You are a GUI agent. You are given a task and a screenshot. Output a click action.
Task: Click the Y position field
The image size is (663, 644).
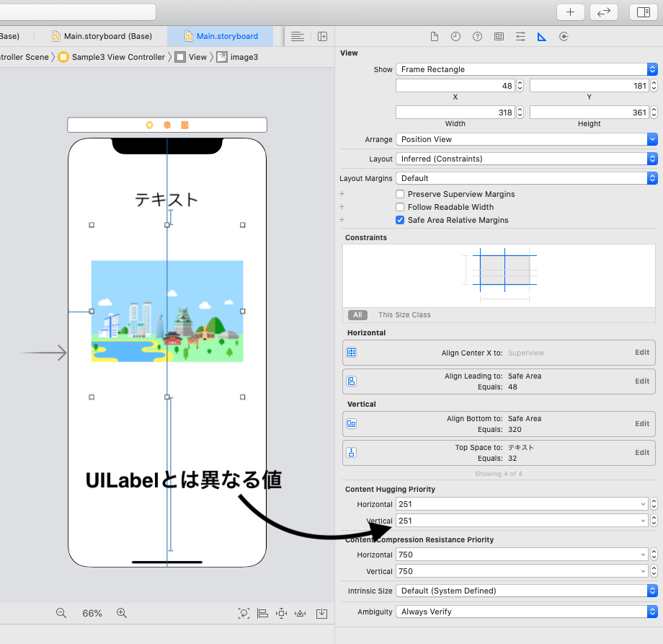point(589,86)
